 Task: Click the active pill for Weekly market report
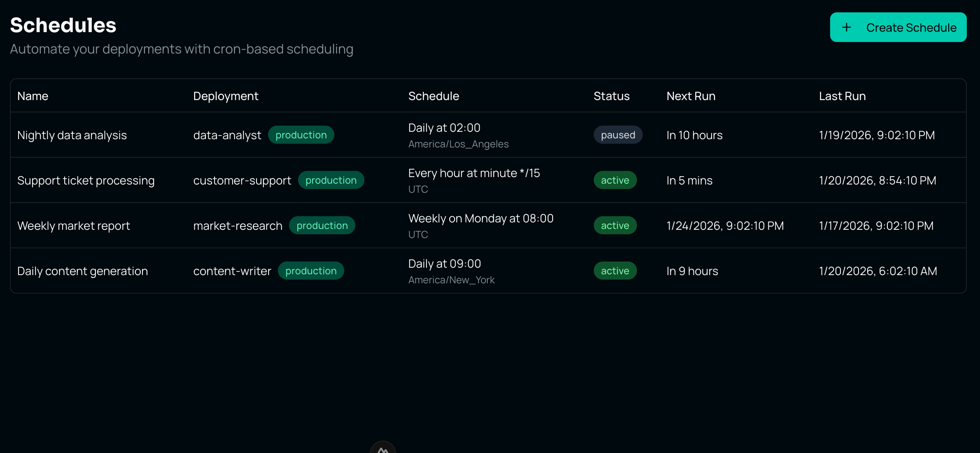point(615,225)
